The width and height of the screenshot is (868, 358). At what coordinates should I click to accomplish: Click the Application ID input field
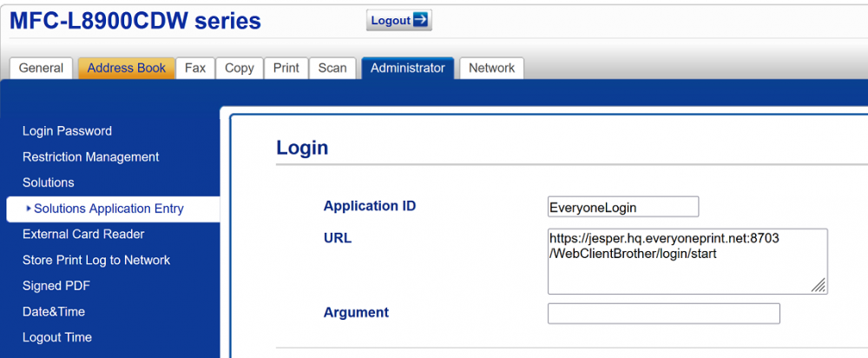tap(622, 207)
